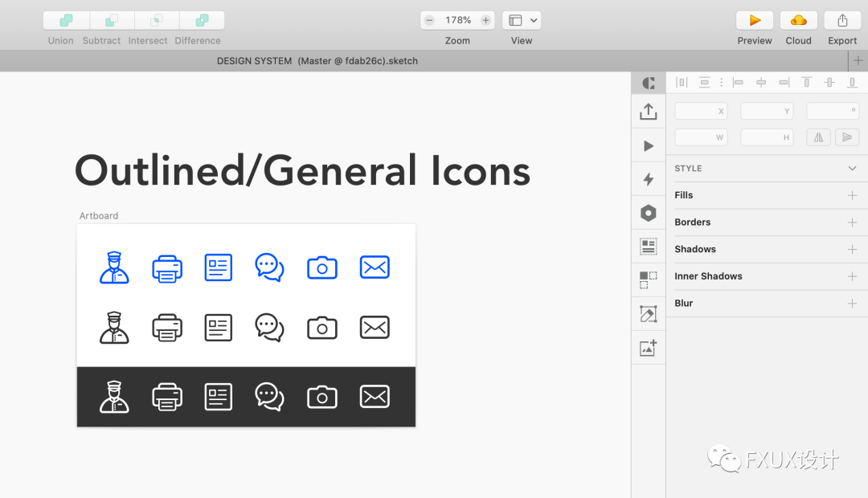Add a shadow with Shadows plus
Viewport: 868px width, 498px height.
(852, 250)
